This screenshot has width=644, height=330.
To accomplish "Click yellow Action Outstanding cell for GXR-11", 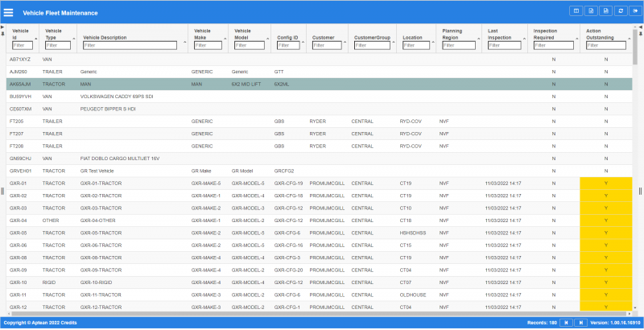I will click(x=606, y=295).
